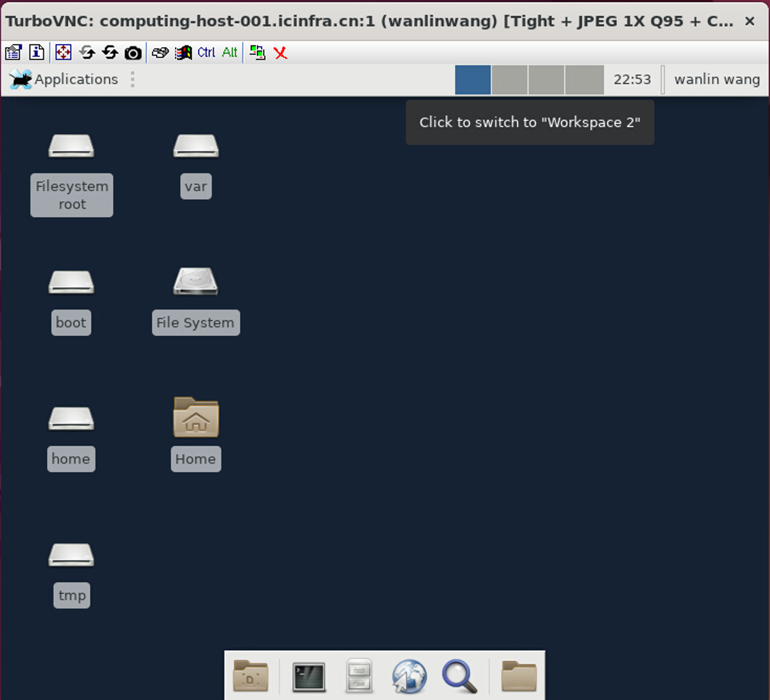The width and height of the screenshot is (770, 700).
Task: Launch the terminal from the dock
Action: point(308,676)
